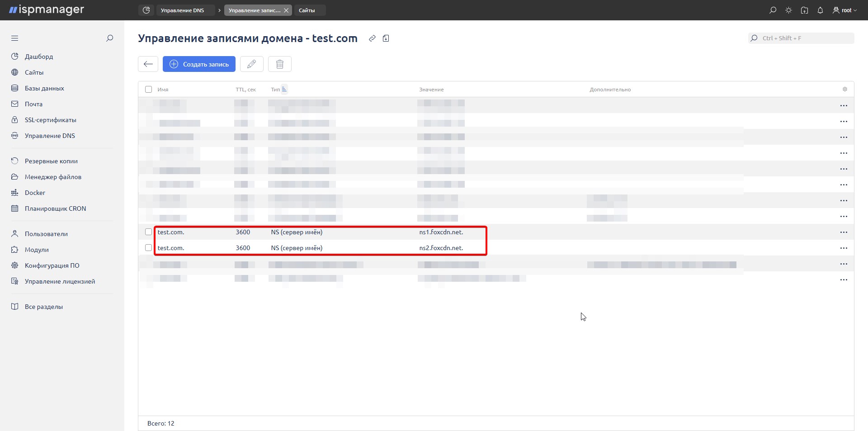Open actions menu for ns1.foxcdn.net row

click(844, 232)
